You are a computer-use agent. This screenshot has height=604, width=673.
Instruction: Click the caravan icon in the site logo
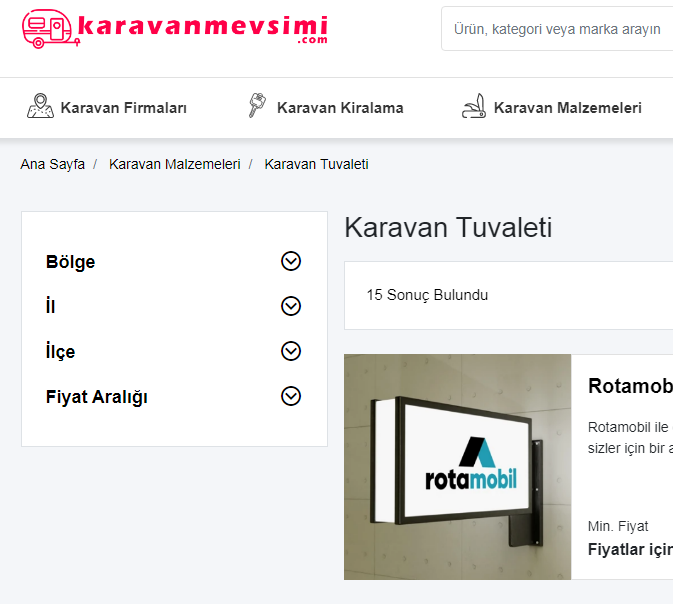(x=46, y=29)
